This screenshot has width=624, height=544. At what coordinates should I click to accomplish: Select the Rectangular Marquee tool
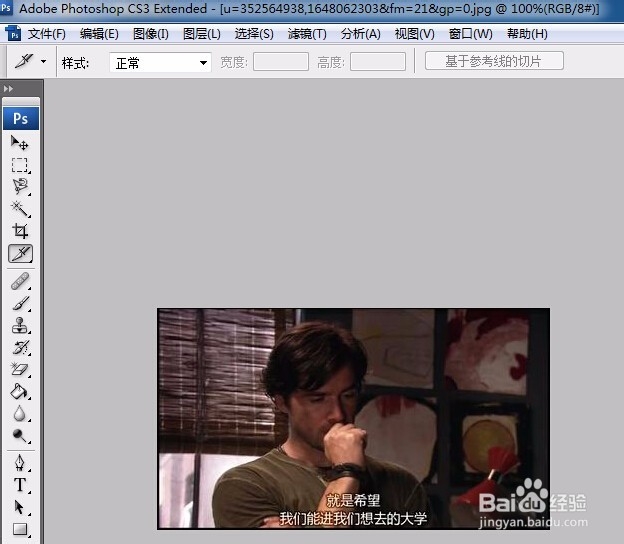(x=20, y=165)
